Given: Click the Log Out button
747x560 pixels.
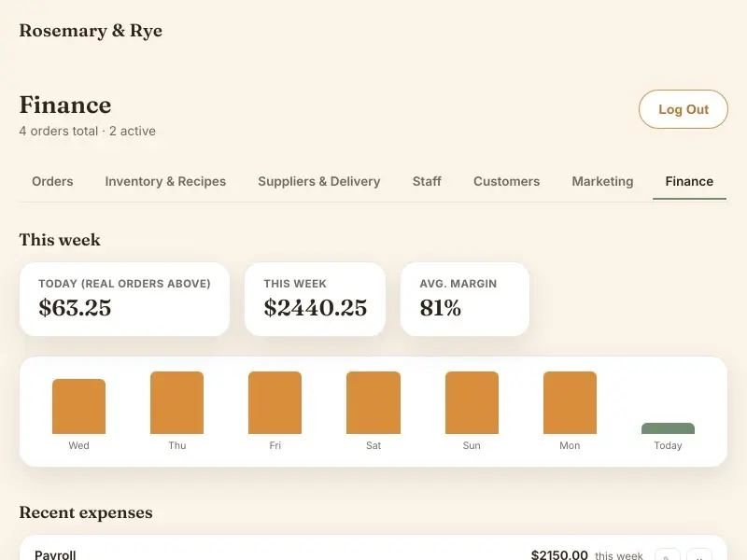Looking at the screenshot, I should 684,109.
